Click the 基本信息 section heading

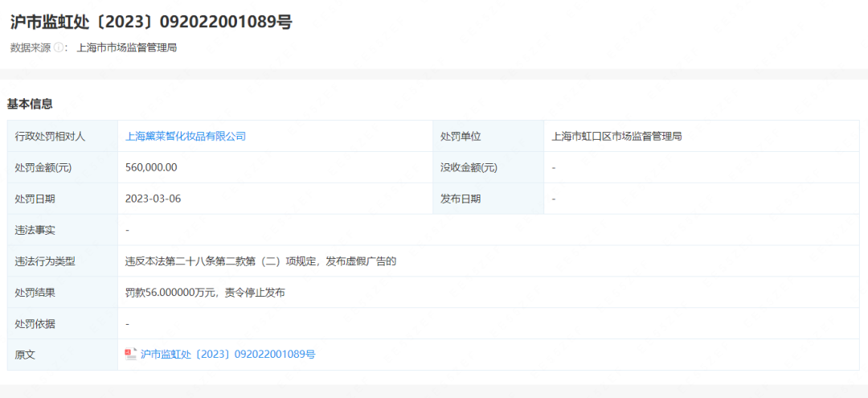(x=30, y=104)
